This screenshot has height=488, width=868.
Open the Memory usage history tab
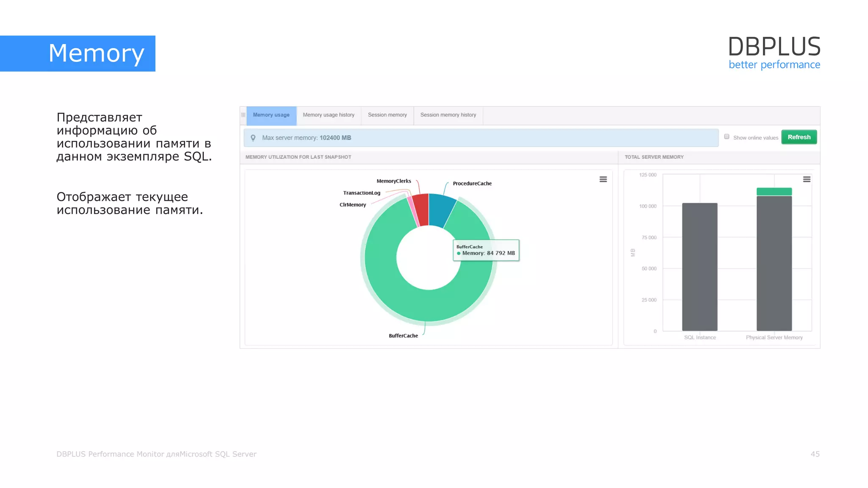(x=328, y=115)
